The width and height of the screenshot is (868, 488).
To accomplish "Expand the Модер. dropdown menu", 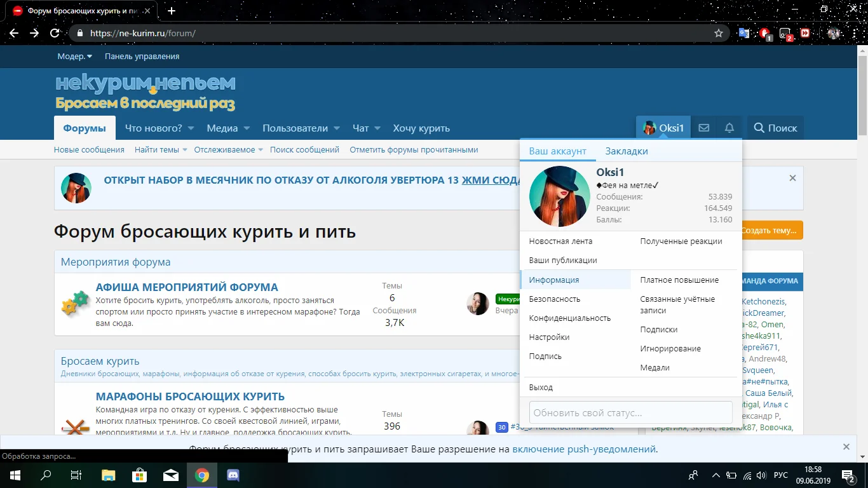I will pyautogui.click(x=74, y=57).
